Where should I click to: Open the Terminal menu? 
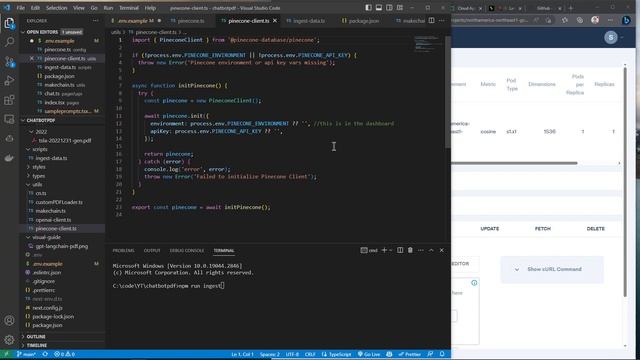(x=129, y=8)
